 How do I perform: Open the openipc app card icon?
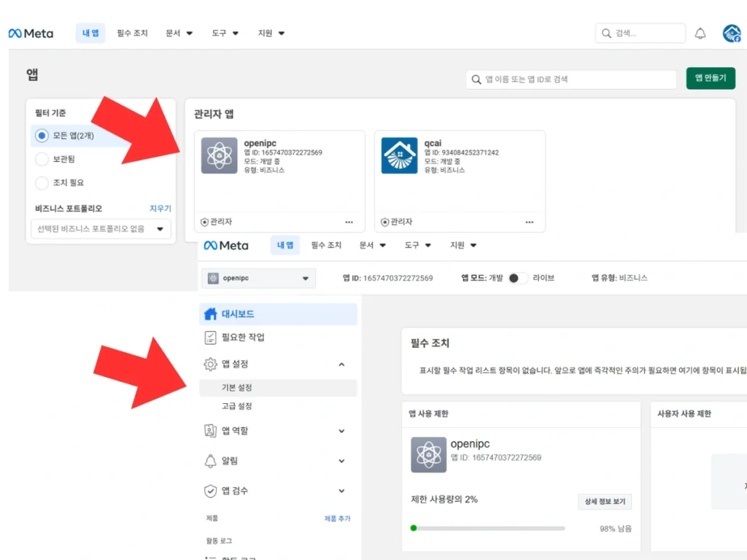219,155
